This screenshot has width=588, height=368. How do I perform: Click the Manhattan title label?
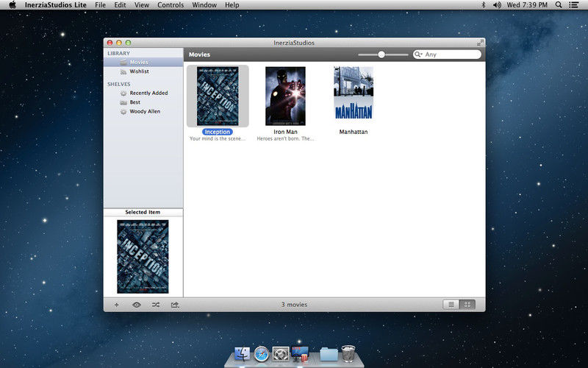354,132
